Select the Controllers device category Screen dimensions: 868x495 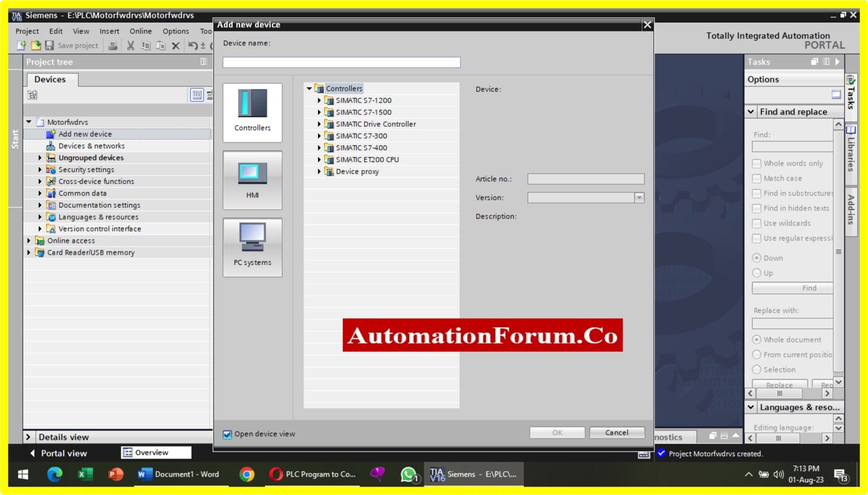click(252, 112)
